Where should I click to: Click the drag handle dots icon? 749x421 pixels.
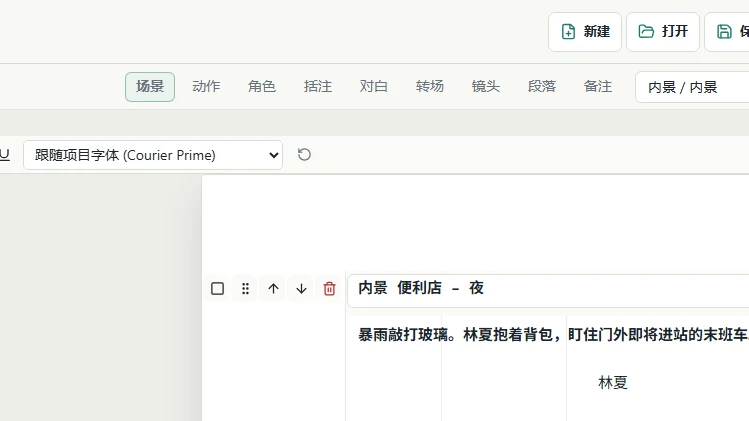pyautogui.click(x=245, y=289)
